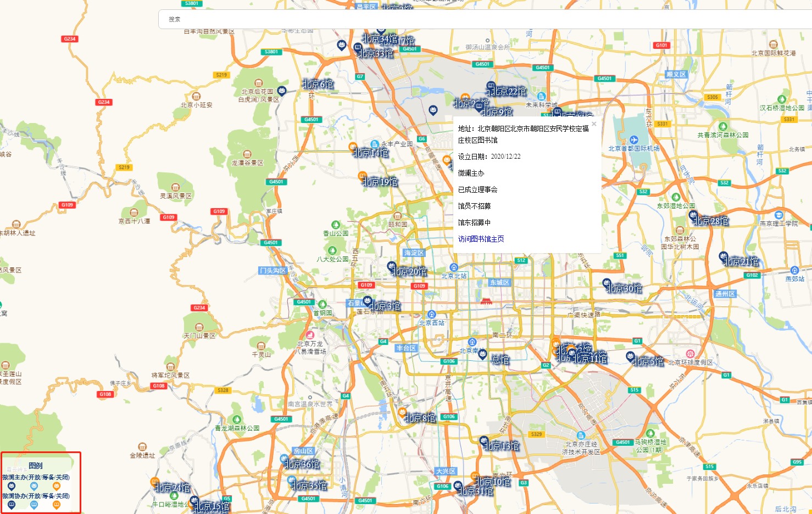Select the 北京5馆 library marker
The image size is (812, 514).
coord(631,357)
